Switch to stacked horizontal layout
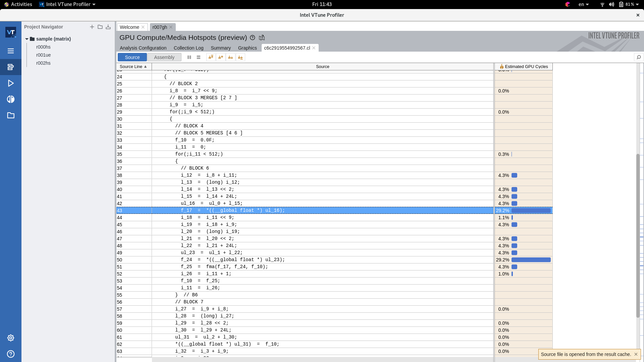 click(x=199, y=57)
